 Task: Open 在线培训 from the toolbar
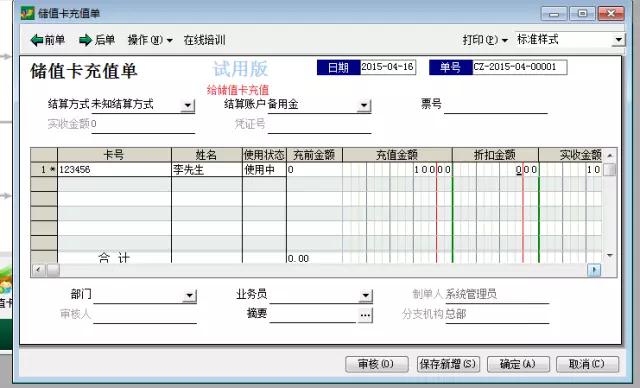(x=204, y=40)
